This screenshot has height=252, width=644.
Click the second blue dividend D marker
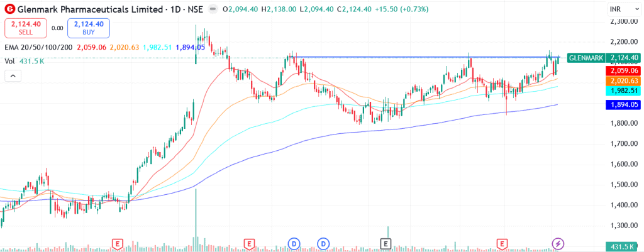pyautogui.click(x=324, y=243)
